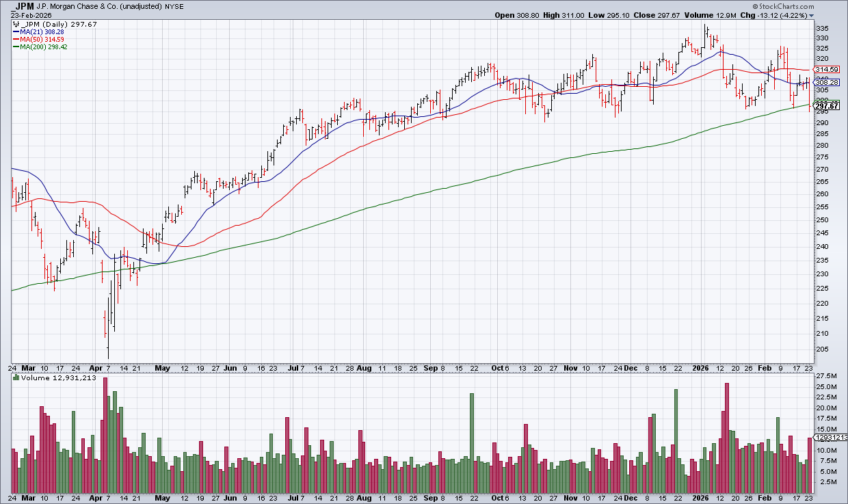Click the blue 308.28 price tag on axis
This screenshot has width=848, height=504.
(826, 82)
